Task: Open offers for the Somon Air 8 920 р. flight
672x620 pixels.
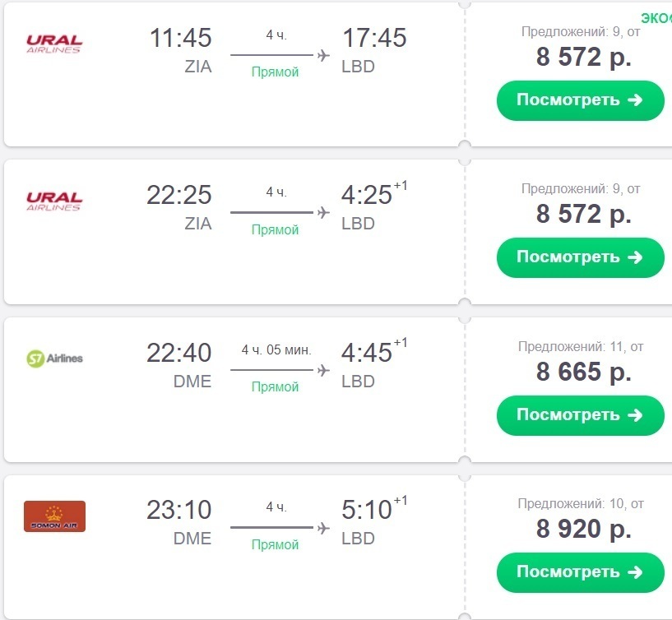Action: pyautogui.click(x=580, y=572)
